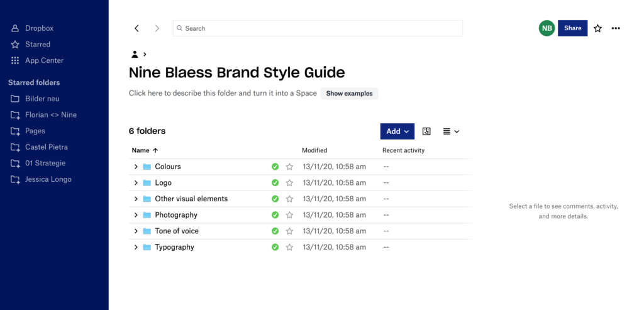Click the Typography row modified date
The width and height of the screenshot is (644, 310).
pos(335,247)
